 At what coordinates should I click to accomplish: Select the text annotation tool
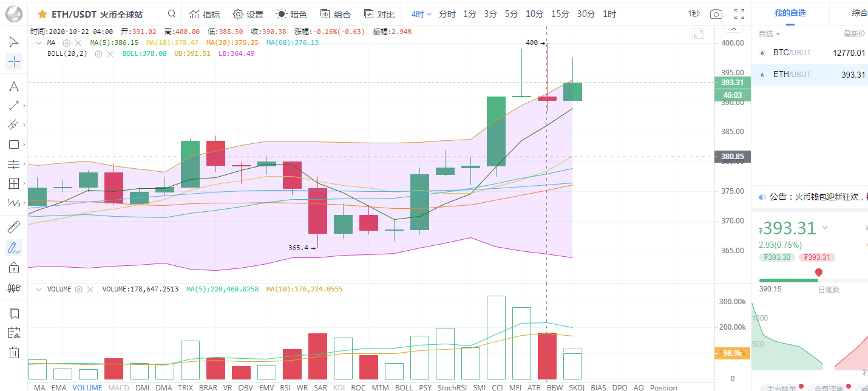click(13, 86)
